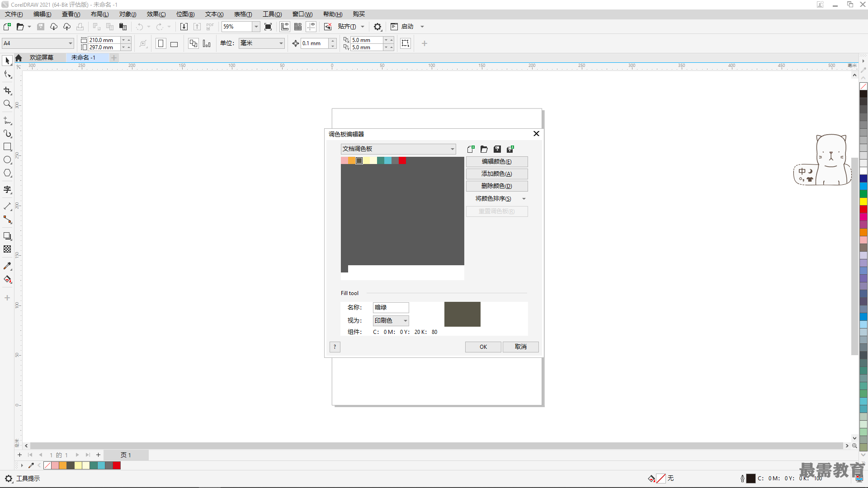Viewport: 868px width, 488px height.
Task: Create a new palette in palette editor
Action: pos(471,149)
